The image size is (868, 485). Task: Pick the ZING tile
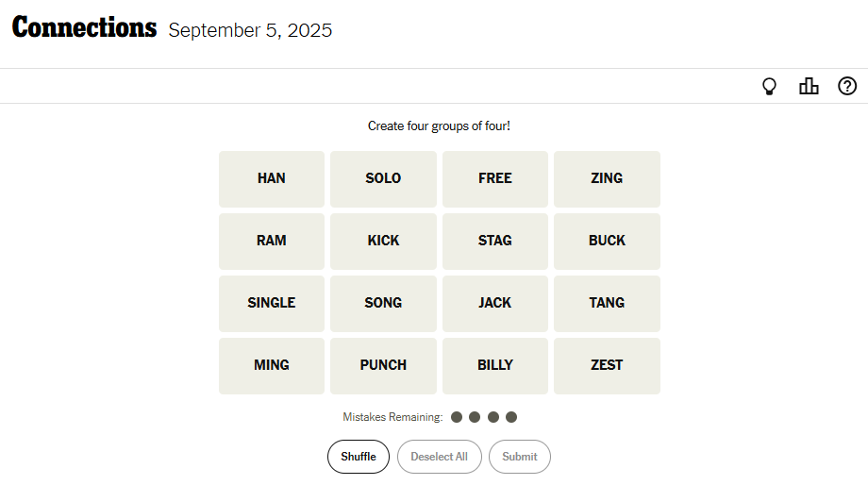[607, 178]
